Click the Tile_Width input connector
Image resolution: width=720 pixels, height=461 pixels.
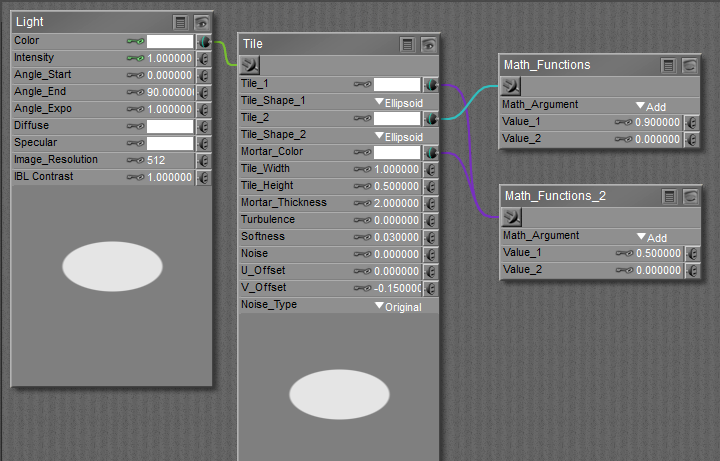click(x=431, y=170)
